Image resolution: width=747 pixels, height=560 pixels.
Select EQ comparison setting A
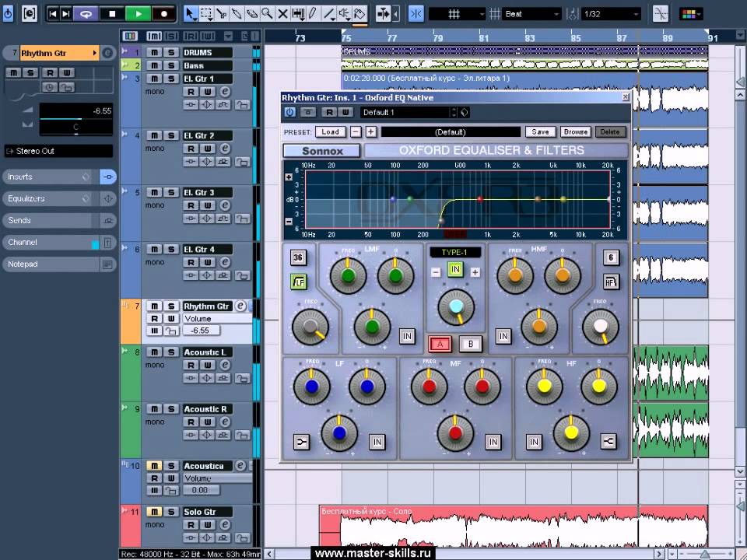pyautogui.click(x=440, y=344)
